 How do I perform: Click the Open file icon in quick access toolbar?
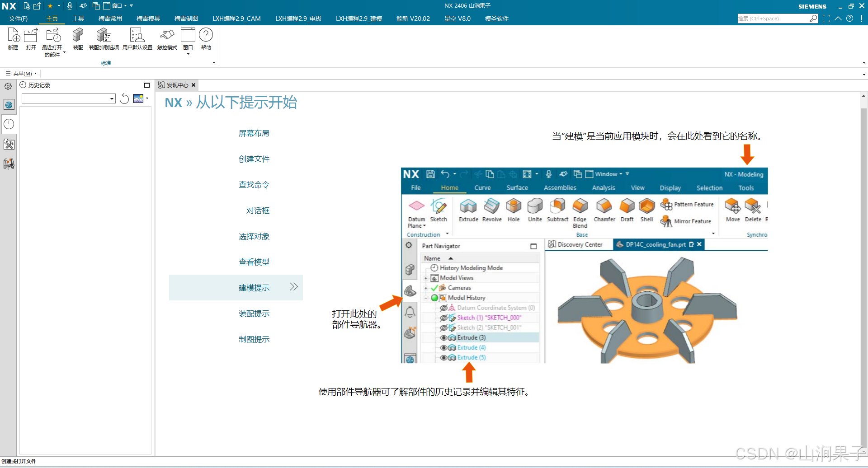pyautogui.click(x=37, y=6)
